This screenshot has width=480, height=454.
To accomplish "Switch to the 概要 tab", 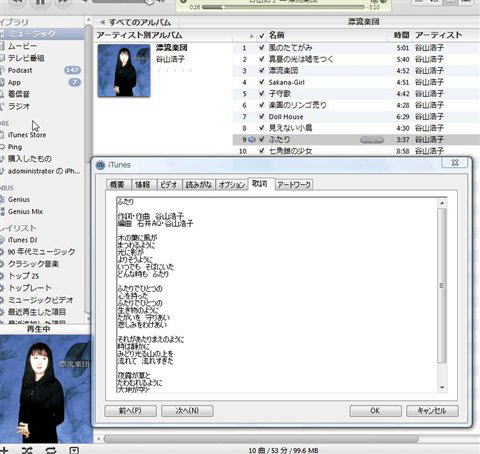I will tap(117, 184).
